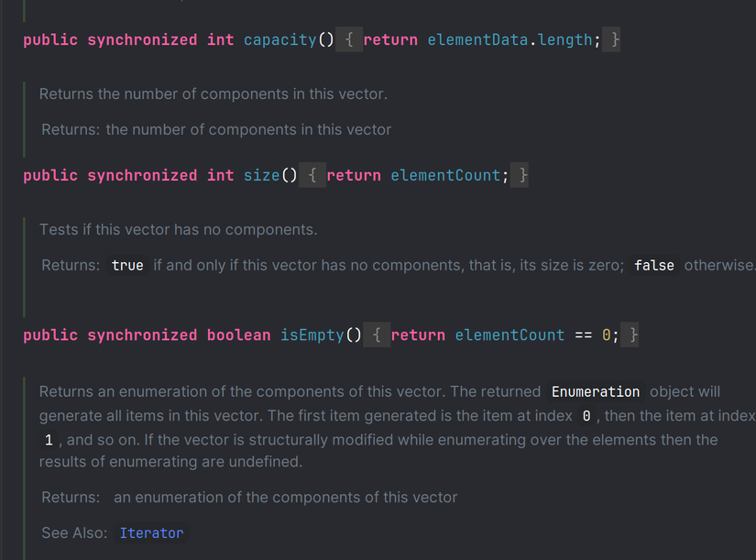This screenshot has width=756, height=560.
Task: Click elementCount in the isEmpty() return statement
Action: point(509,335)
